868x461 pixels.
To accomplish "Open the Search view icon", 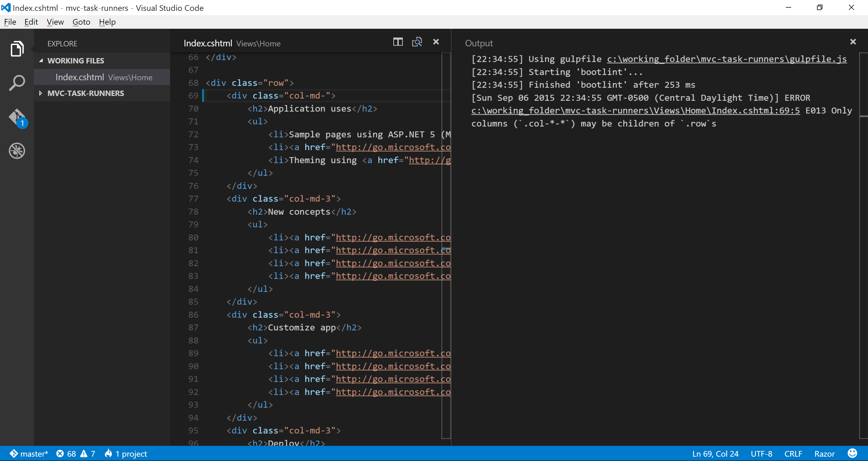I will [17, 83].
